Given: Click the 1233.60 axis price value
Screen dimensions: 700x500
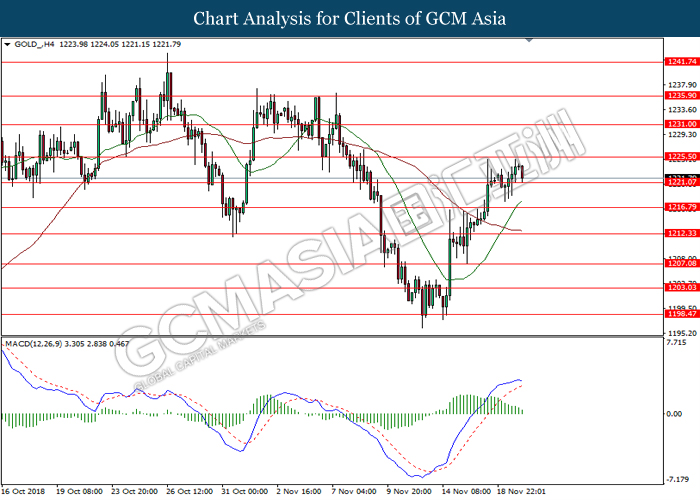Looking at the screenshot, I should [682, 110].
